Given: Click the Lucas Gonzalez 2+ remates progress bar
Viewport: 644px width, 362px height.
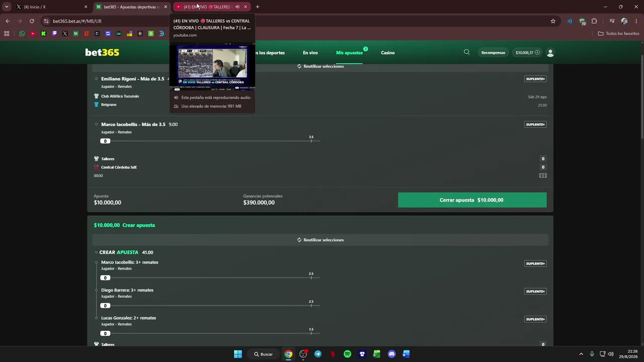Looking at the screenshot, I should (210, 333).
